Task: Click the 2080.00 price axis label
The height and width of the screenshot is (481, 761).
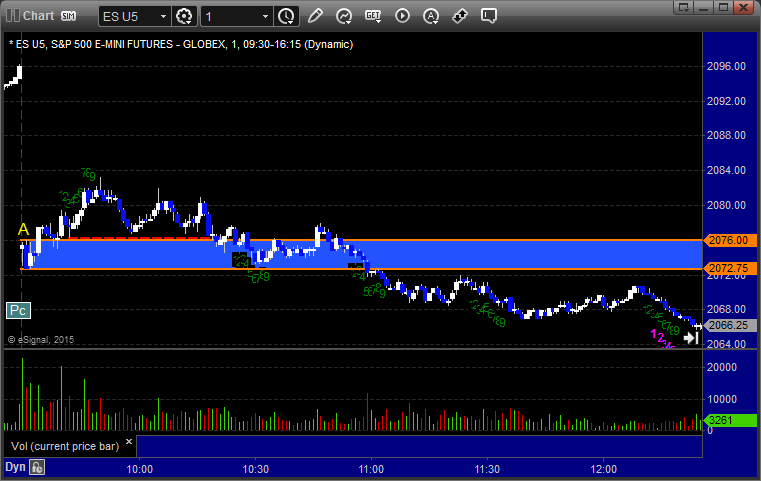Action: (726, 205)
